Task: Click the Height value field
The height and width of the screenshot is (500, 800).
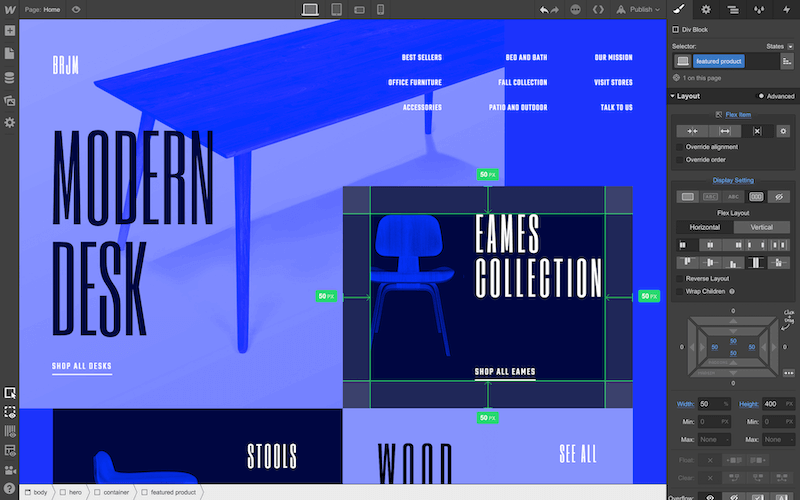Action: 779,404
